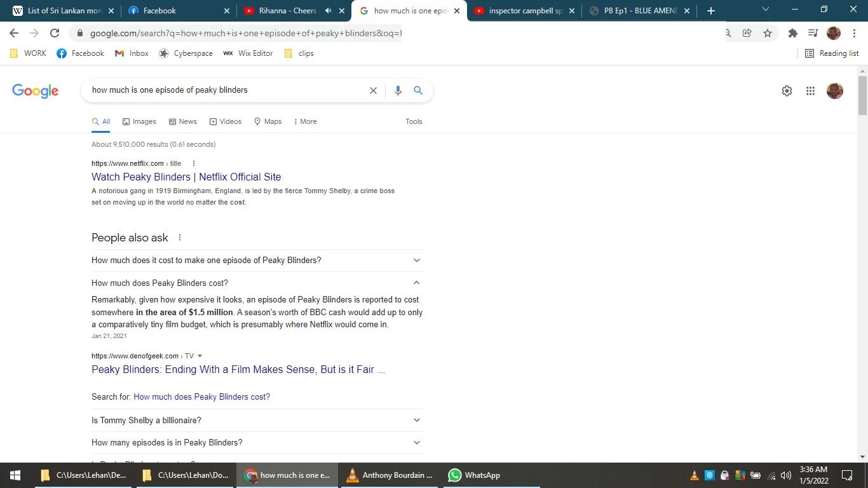Check the battery status tray icon

click(756, 475)
